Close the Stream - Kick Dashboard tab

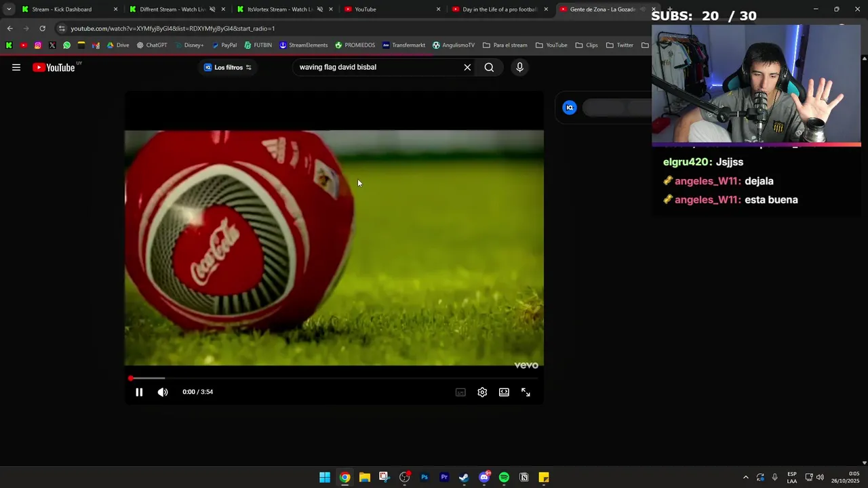(x=115, y=9)
